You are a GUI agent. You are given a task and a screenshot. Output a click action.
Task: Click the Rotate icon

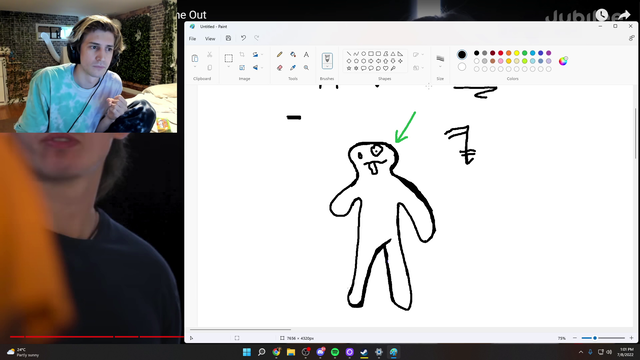click(255, 54)
